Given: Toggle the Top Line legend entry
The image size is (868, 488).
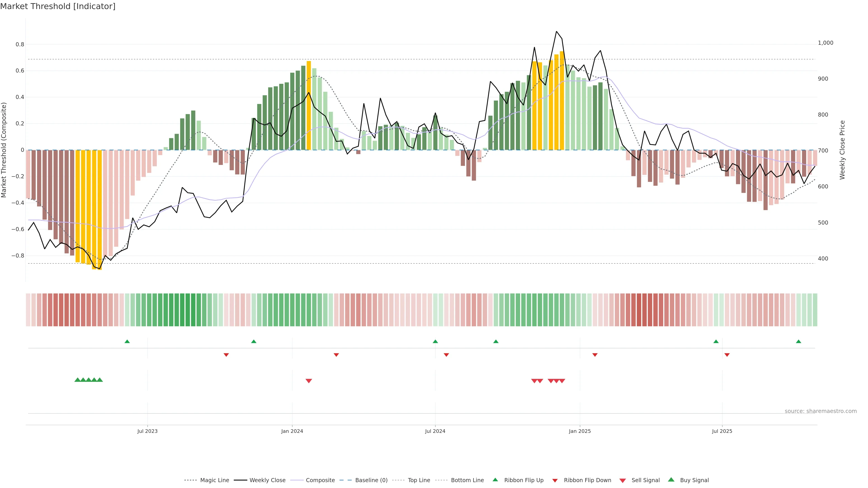Looking at the screenshot, I should click(419, 480).
